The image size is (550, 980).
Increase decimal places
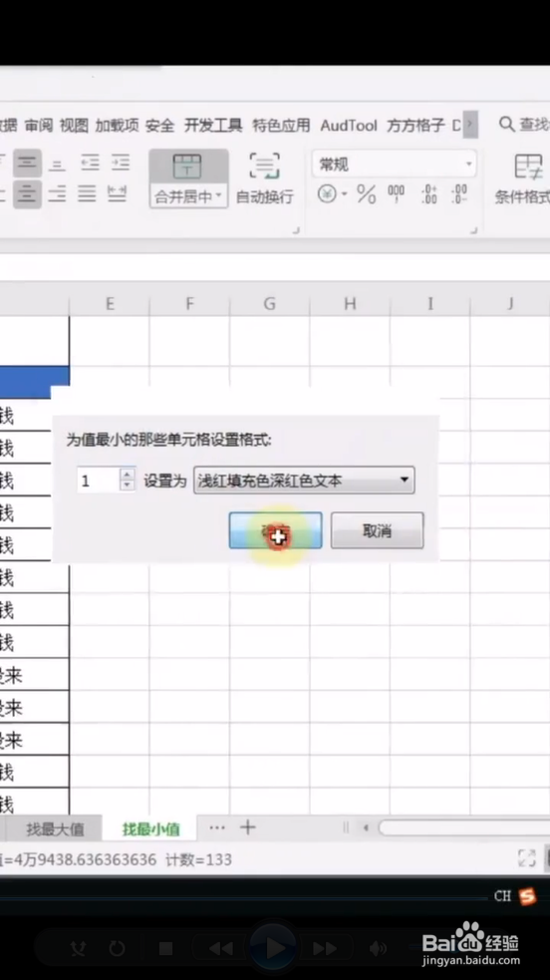pos(428,194)
